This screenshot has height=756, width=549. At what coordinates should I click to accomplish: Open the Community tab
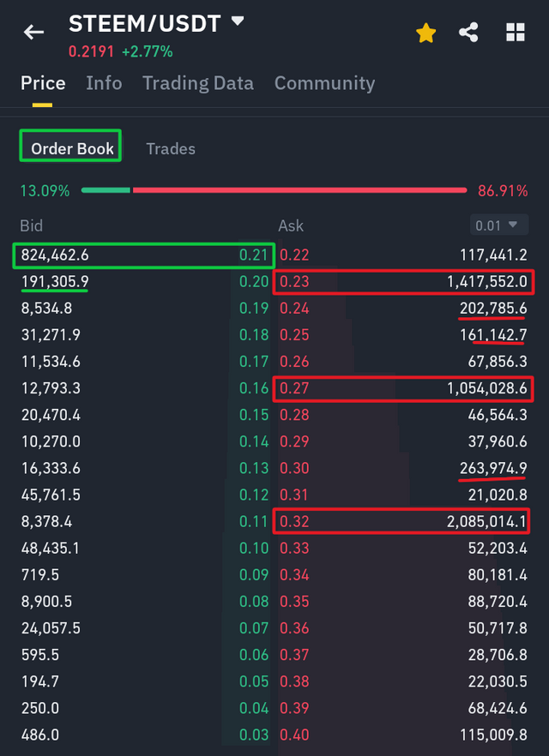pyautogui.click(x=324, y=83)
